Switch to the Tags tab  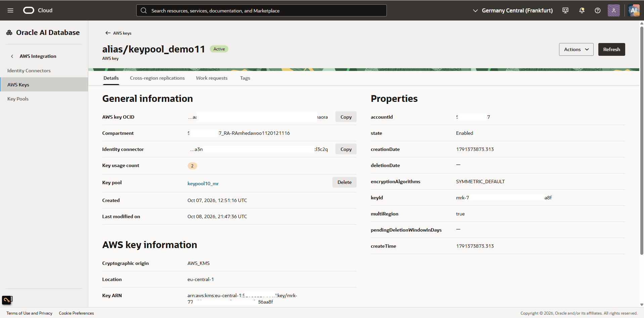tap(245, 78)
